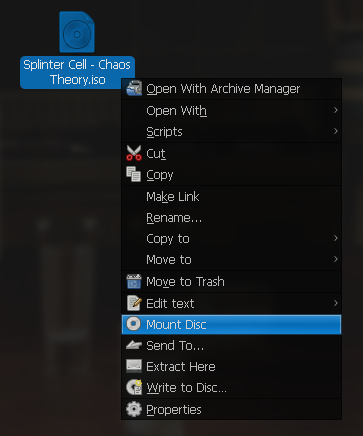Click the Move to Trash bin icon
The width and height of the screenshot is (363, 436).
click(x=134, y=281)
